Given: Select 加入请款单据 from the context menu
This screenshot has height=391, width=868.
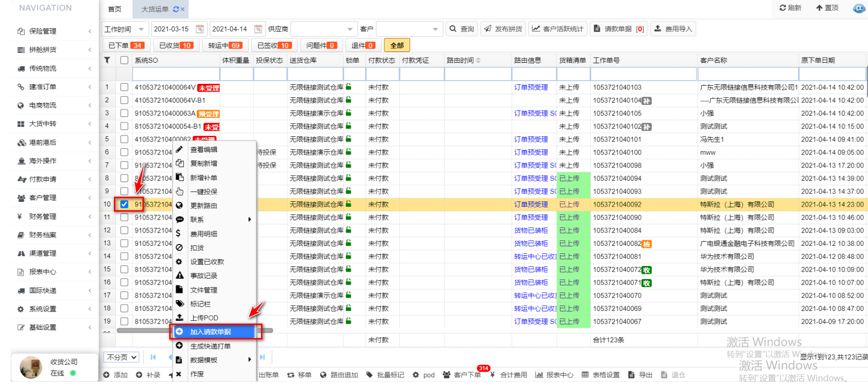Looking at the screenshot, I should click(x=210, y=332).
